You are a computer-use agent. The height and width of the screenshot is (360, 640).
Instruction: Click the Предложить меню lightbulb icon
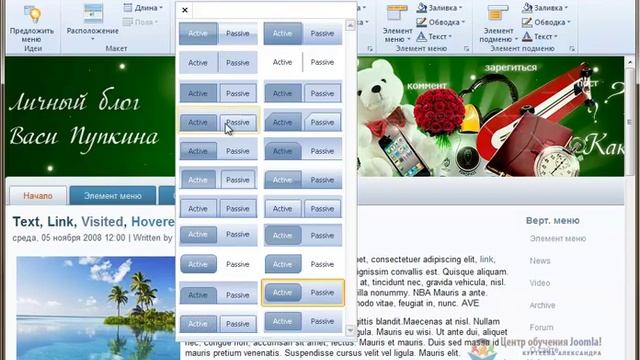[x=32, y=14]
